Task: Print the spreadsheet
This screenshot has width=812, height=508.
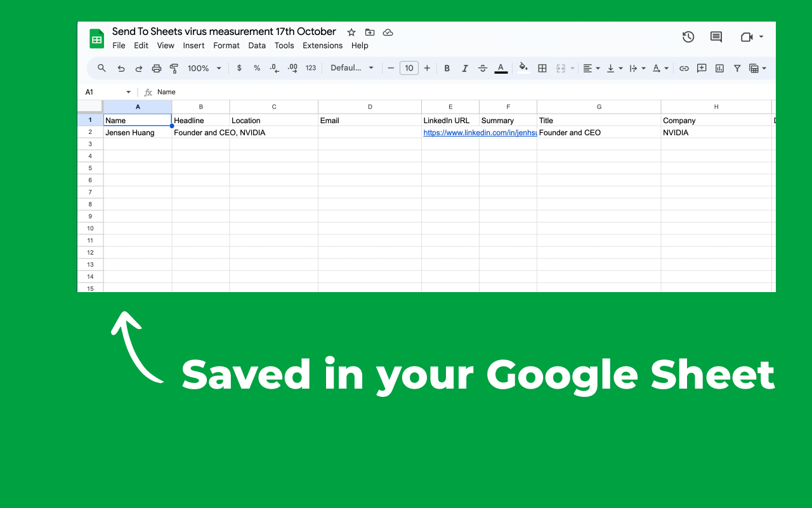Action: [157, 68]
